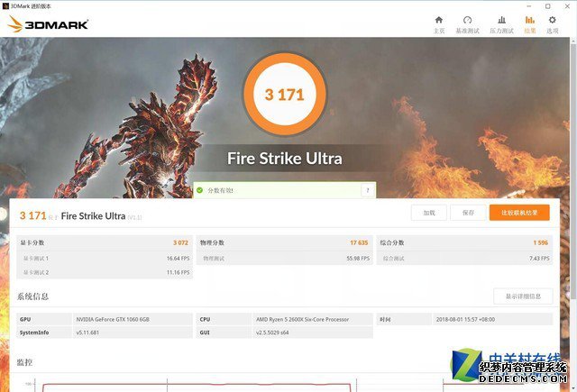The height and width of the screenshot is (392, 577).
Task: Click the timestamp 2018-08-01 15:57 +08:00
Action: [x=465, y=320]
